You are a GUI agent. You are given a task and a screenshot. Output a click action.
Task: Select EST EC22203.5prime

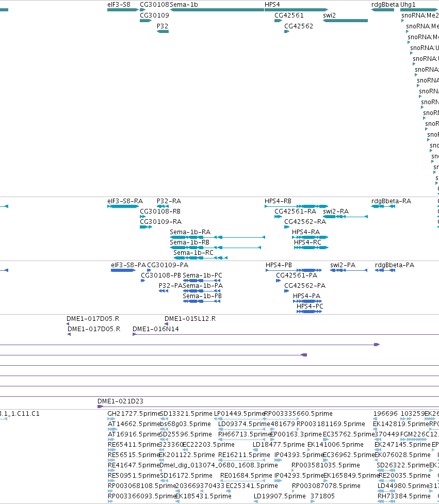pyautogui.click(x=208, y=445)
